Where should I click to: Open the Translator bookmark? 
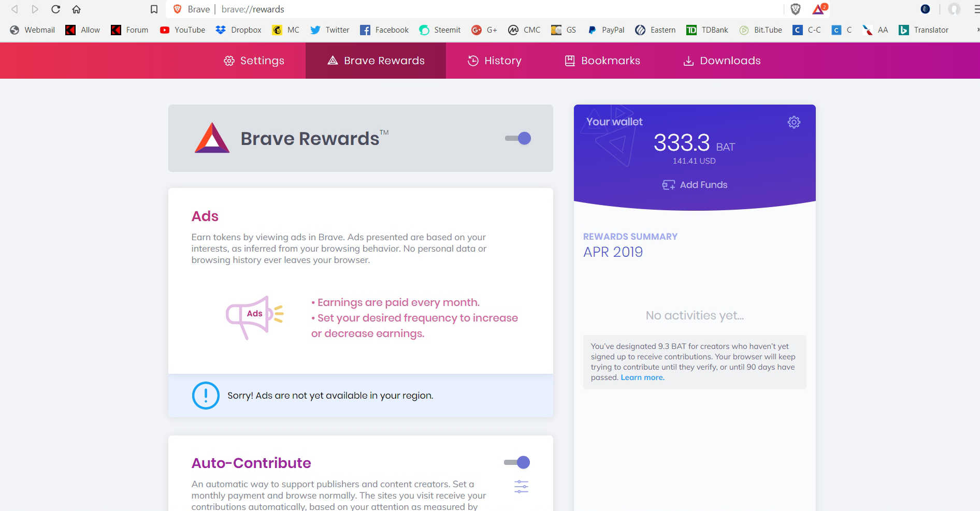pyautogui.click(x=924, y=30)
